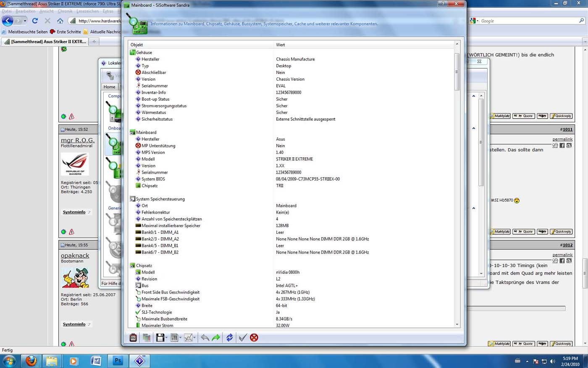Open Systeminfo link under opaknack
Image resolution: width=588 pixels, height=368 pixels.
click(74, 324)
